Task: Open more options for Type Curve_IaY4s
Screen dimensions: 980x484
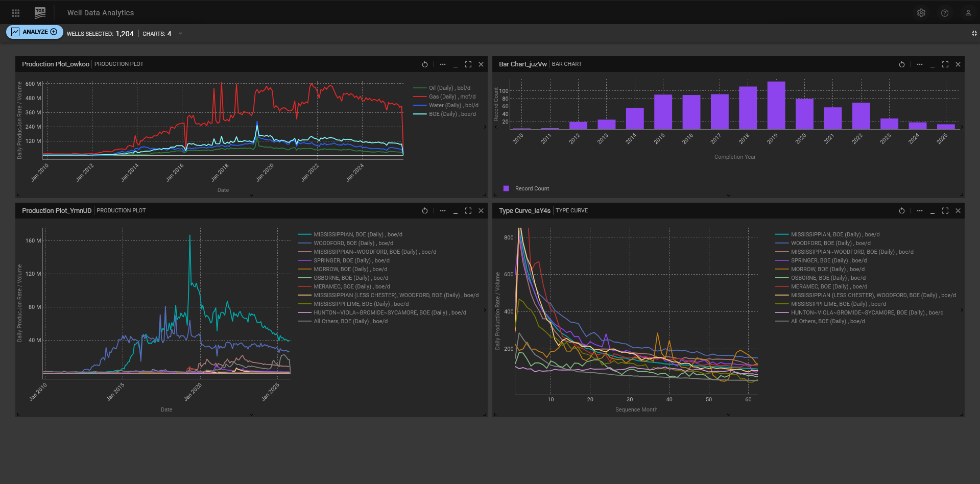Action: click(919, 211)
